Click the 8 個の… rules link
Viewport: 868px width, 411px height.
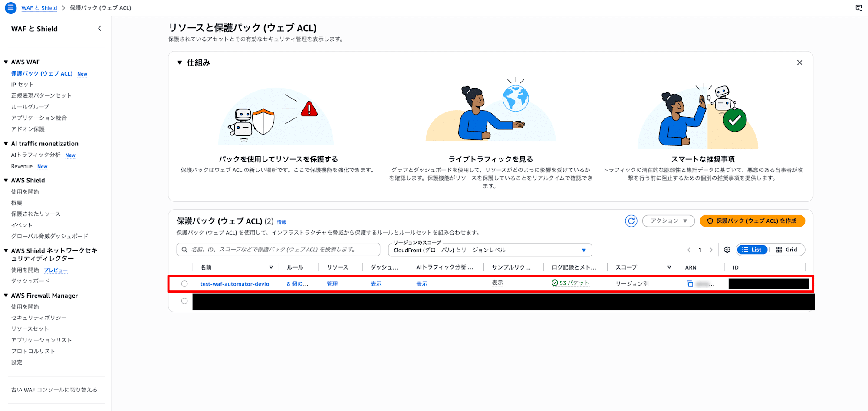point(297,284)
